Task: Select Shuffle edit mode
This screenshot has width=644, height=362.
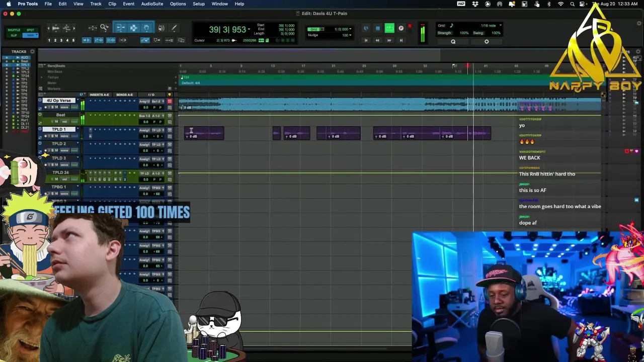Action: (x=14, y=30)
